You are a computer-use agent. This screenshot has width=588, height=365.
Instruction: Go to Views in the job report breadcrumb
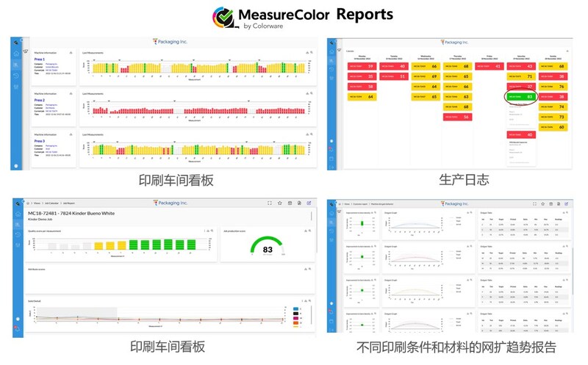tap(37, 203)
